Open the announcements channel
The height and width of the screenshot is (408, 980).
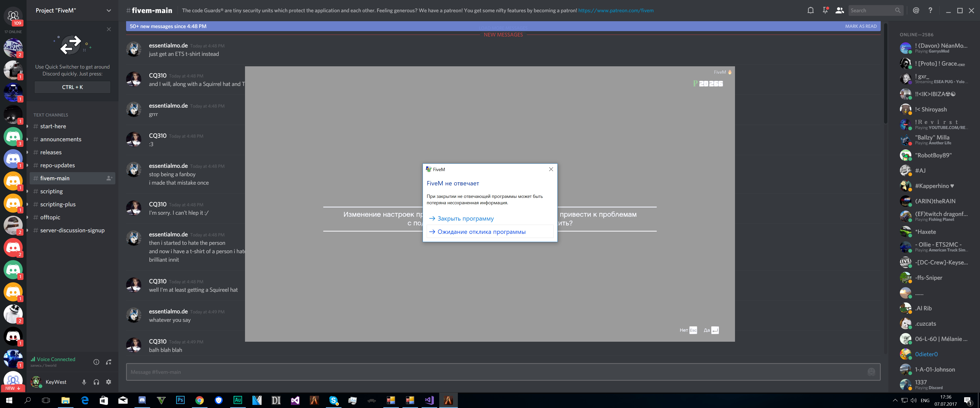pyautogui.click(x=72, y=139)
